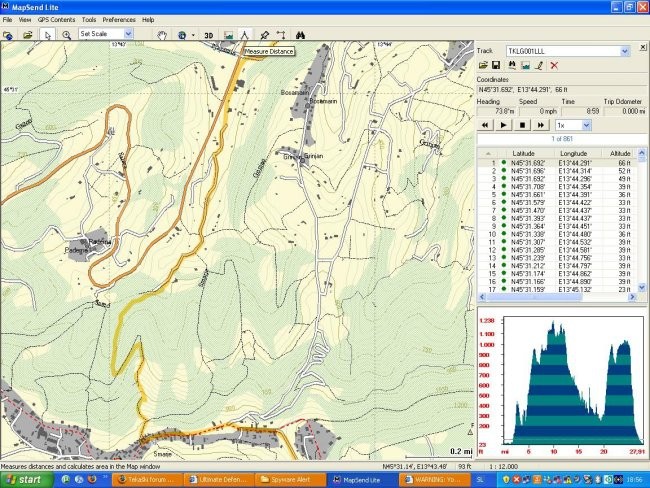Click the Trip Odometer value field
This screenshot has width=650, height=488.
click(625, 111)
